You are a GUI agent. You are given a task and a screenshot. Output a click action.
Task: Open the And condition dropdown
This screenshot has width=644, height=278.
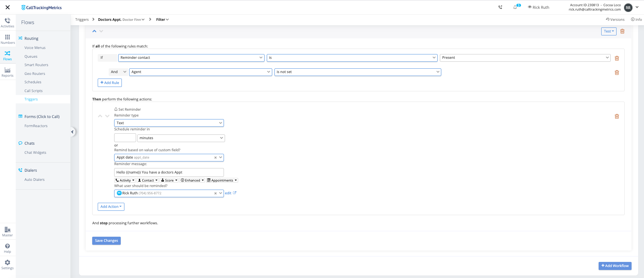tap(119, 72)
